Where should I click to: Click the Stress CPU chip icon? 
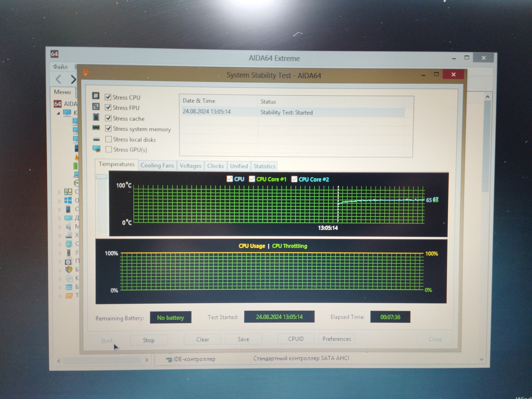pyautogui.click(x=96, y=96)
